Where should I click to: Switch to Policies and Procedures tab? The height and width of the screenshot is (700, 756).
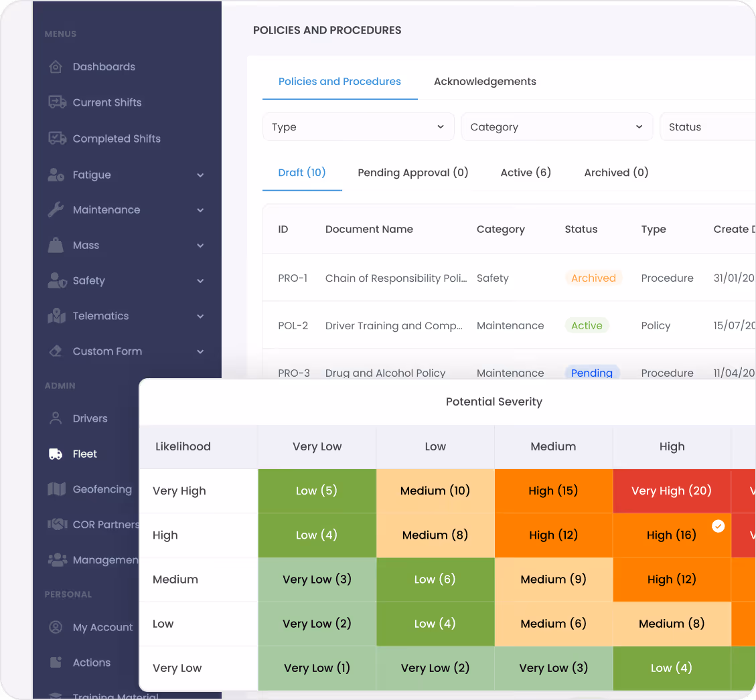point(339,82)
